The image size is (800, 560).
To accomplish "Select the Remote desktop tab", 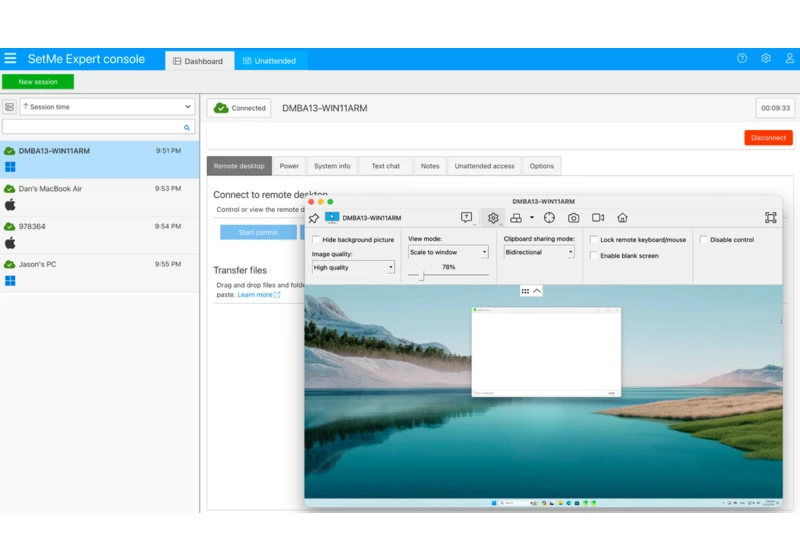I will pyautogui.click(x=239, y=166).
